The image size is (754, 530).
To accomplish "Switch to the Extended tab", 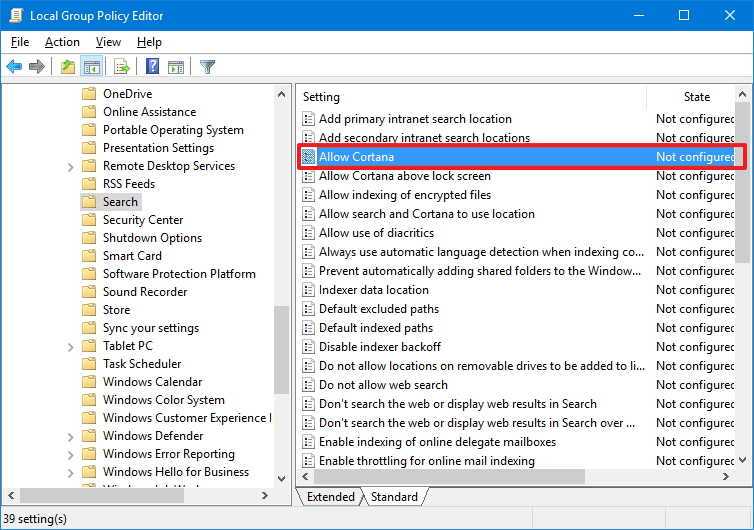I will tap(330, 497).
